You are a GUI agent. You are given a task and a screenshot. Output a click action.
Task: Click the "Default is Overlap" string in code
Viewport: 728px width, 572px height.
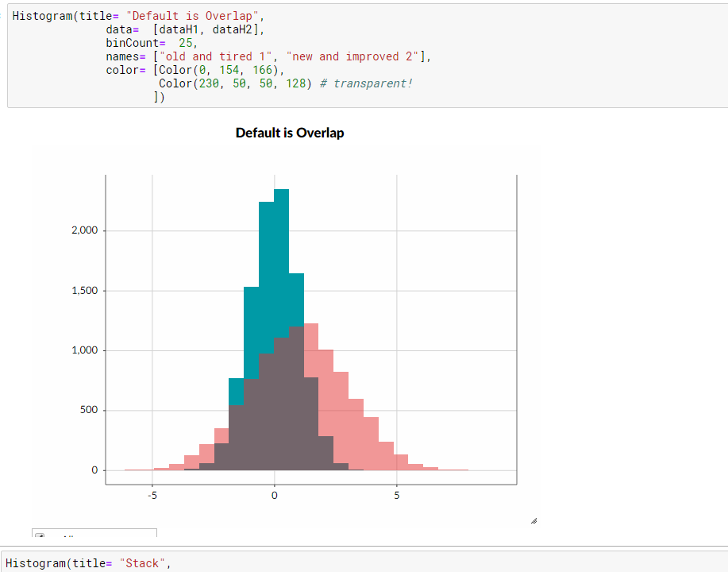click(x=192, y=16)
